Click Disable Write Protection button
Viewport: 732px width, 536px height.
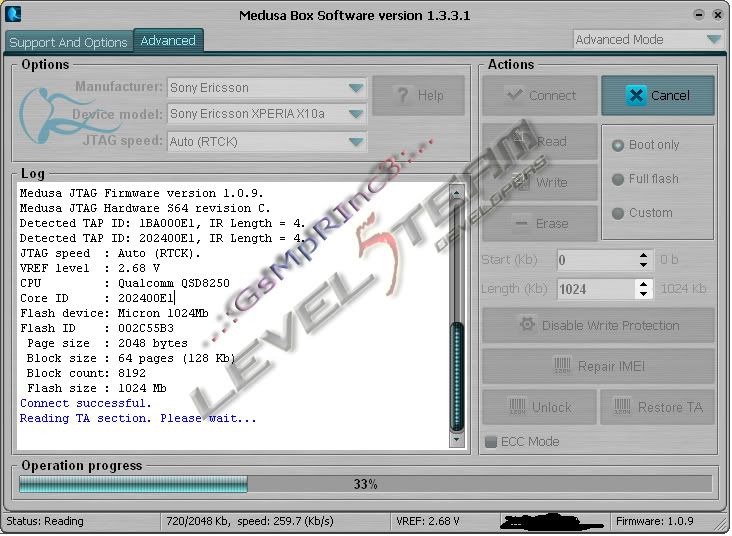(x=598, y=325)
